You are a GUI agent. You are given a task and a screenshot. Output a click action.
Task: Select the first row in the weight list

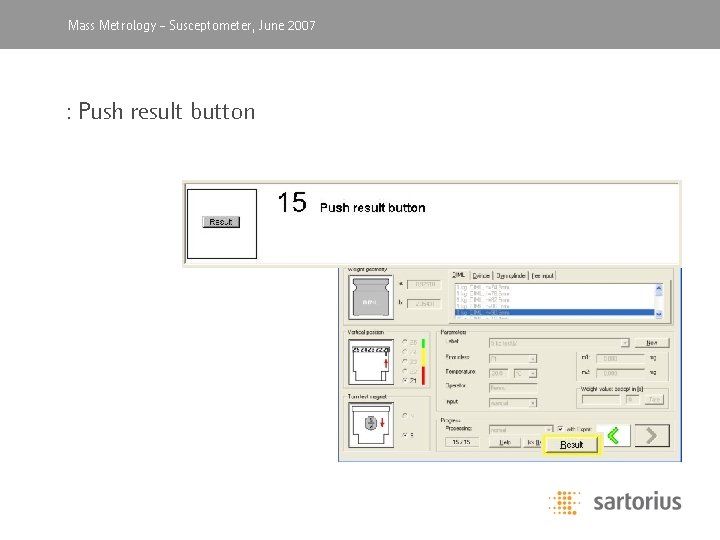(x=554, y=287)
